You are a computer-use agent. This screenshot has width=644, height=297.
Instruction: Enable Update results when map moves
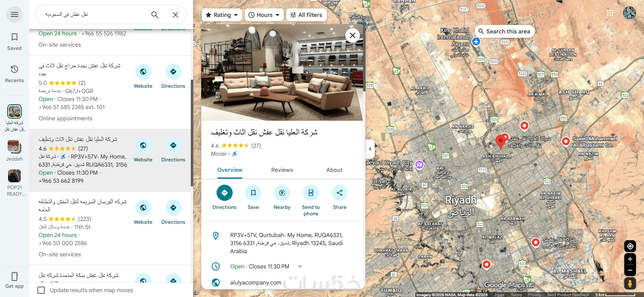pos(41,290)
